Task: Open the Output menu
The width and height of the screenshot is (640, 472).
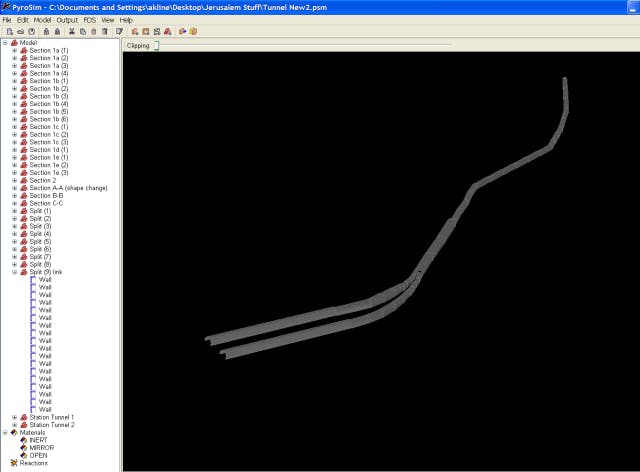Action: pyautogui.click(x=67, y=20)
